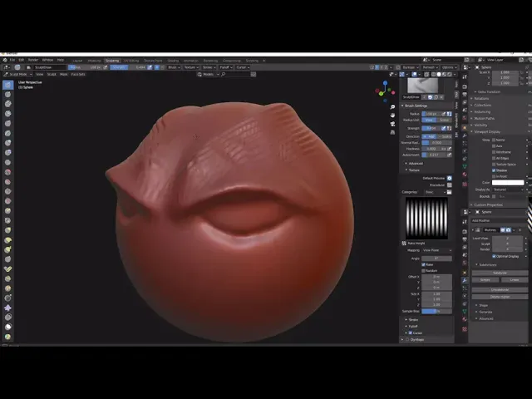Click the white object Color swatch
532x399 pixels.
508,182
